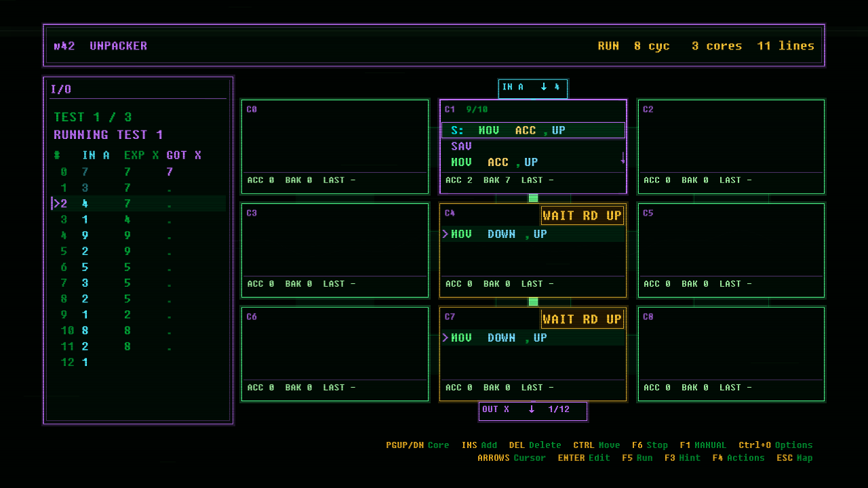The image size is (868, 488).
Task: Click the 'UNPACKER' level title
Action: coord(119,46)
